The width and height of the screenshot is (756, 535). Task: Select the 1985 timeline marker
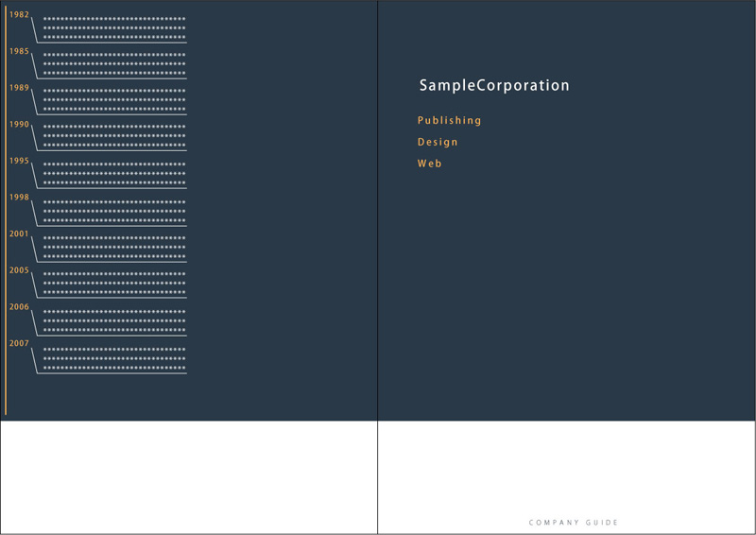click(19, 51)
